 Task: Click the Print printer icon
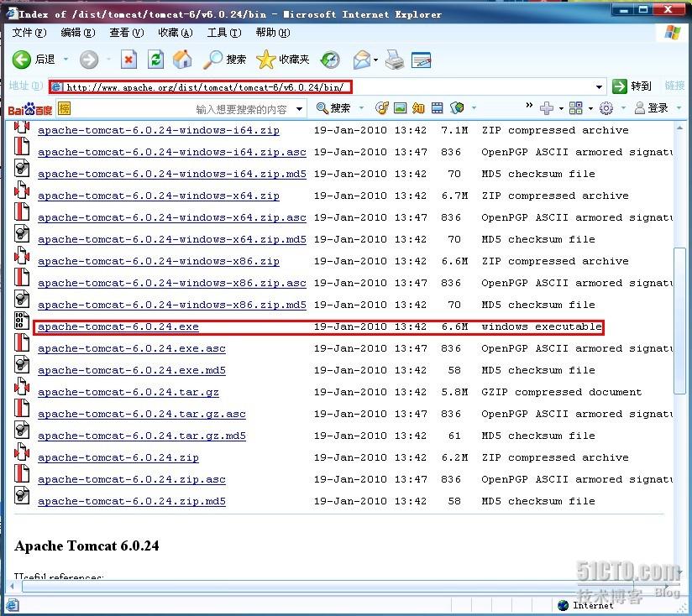click(x=395, y=60)
